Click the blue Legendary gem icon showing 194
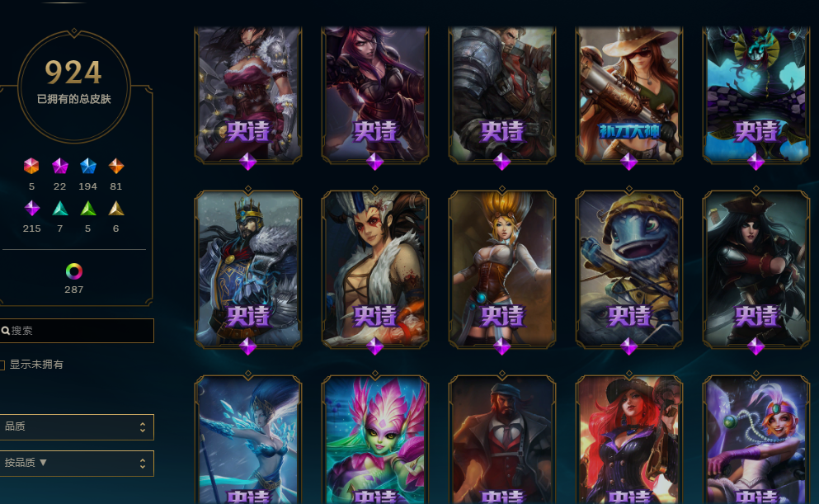The width and height of the screenshot is (819, 504). tap(88, 166)
